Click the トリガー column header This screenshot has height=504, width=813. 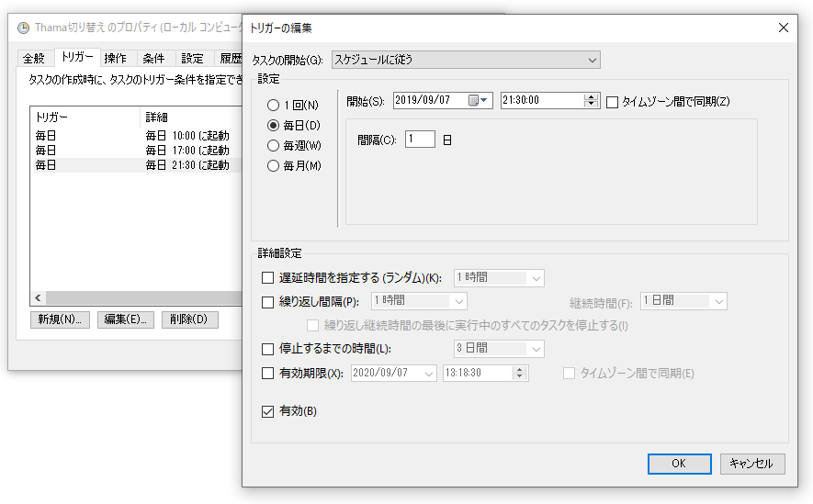coord(85,118)
